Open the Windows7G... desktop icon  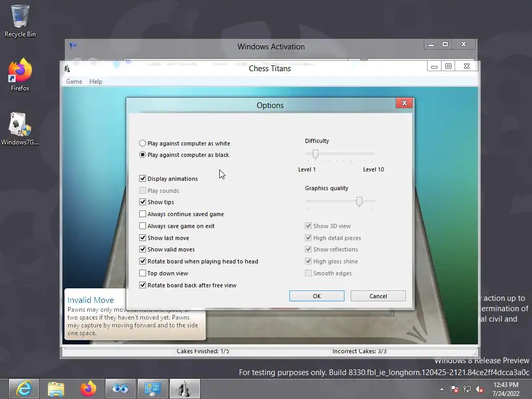tap(20, 129)
